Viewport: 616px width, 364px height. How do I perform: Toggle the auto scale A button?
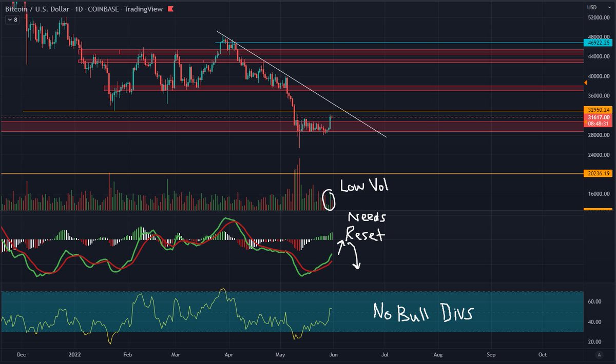point(599,354)
